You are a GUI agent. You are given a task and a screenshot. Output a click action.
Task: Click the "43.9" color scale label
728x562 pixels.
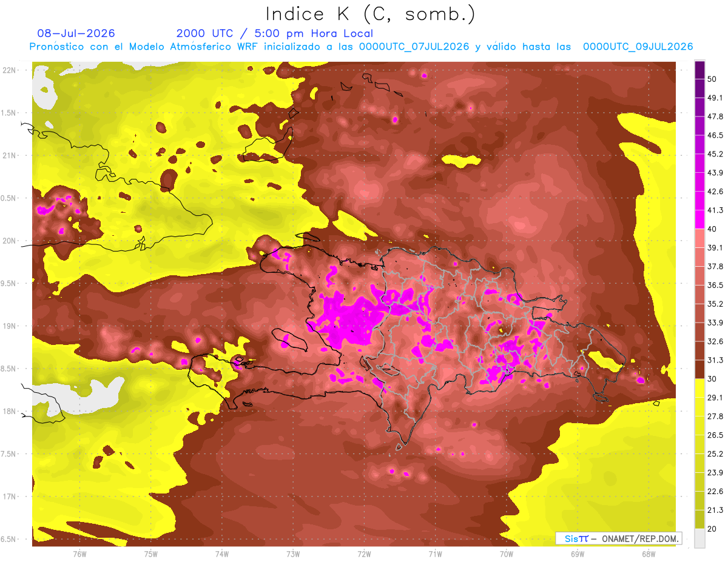click(x=715, y=173)
